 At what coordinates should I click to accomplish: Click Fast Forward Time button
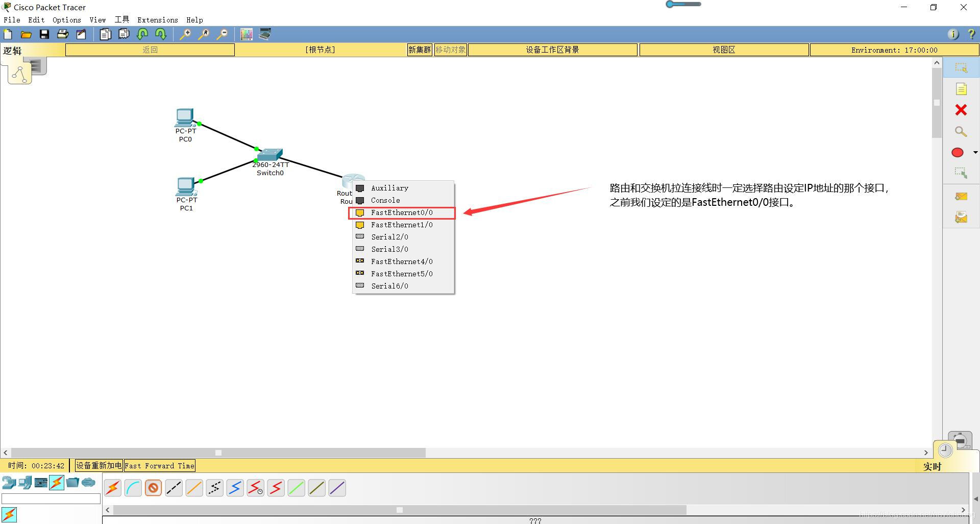[x=160, y=466]
